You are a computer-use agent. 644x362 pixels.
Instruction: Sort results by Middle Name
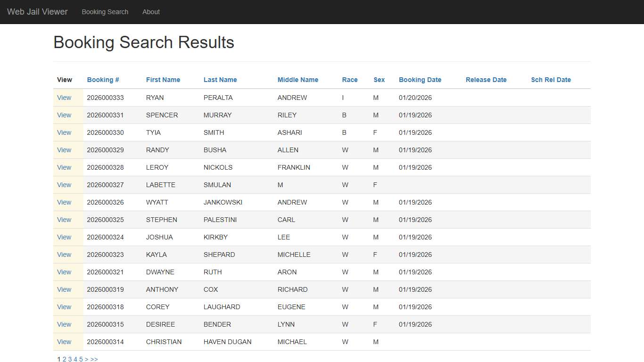(297, 80)
